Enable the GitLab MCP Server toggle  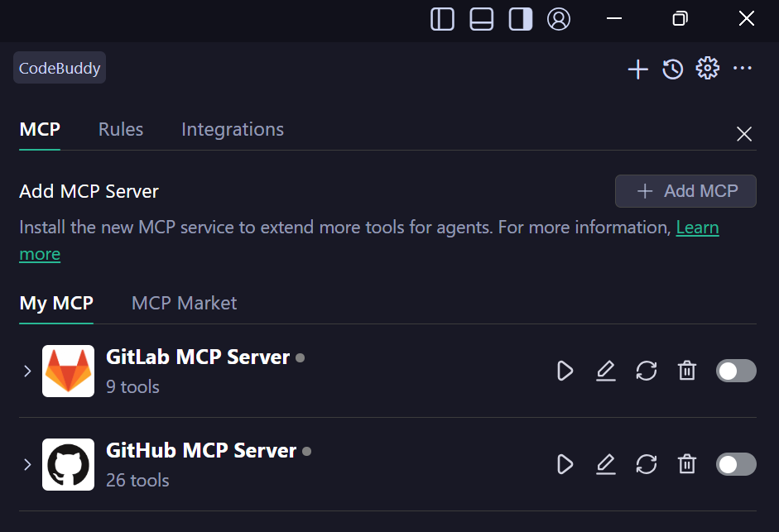[x=736, y=371]
